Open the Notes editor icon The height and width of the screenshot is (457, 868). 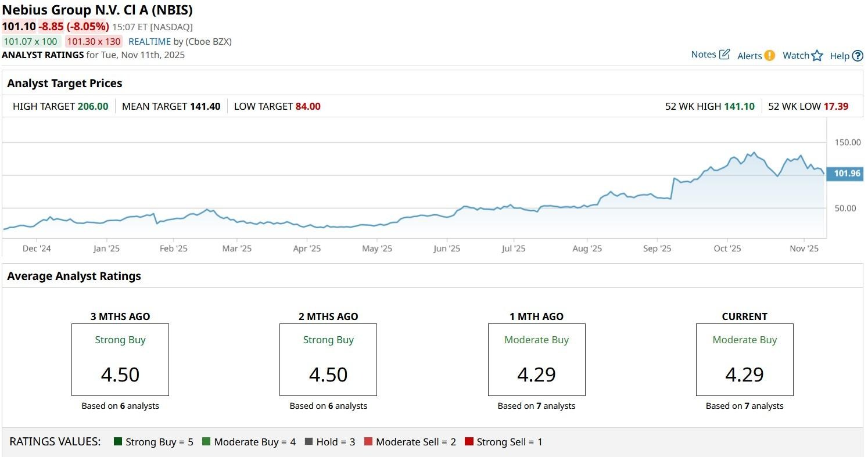pos(724,53)
